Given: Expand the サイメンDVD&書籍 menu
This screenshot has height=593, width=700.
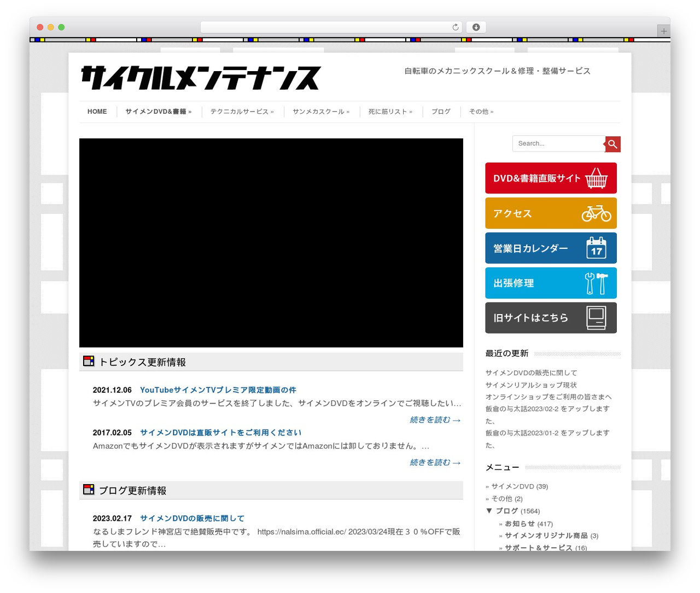Looking at the screenshot, I should point(158,112).
